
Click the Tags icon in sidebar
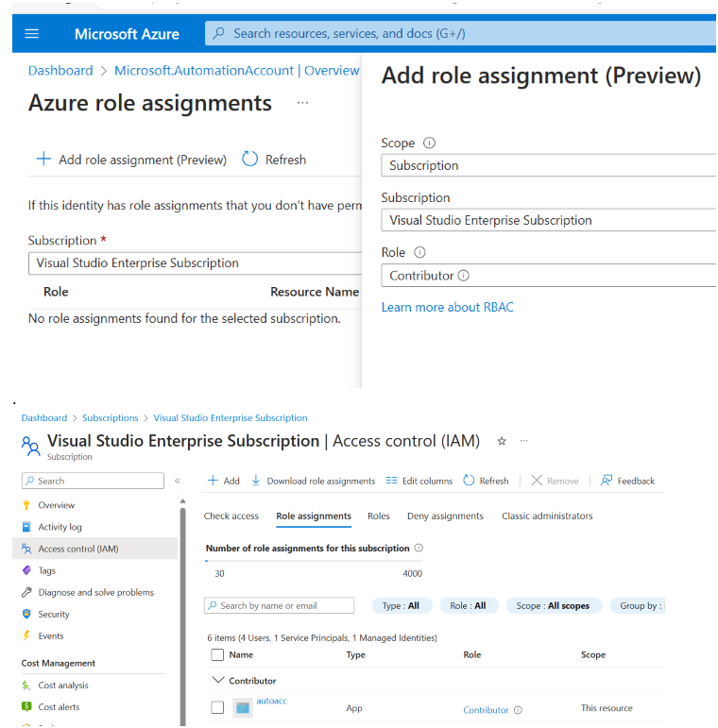(26, 570)
